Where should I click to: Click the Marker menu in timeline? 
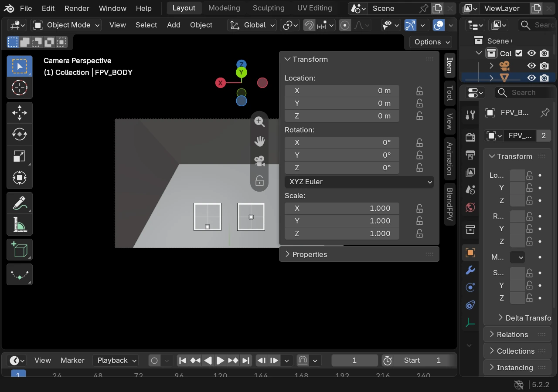[x=72, y=360]
